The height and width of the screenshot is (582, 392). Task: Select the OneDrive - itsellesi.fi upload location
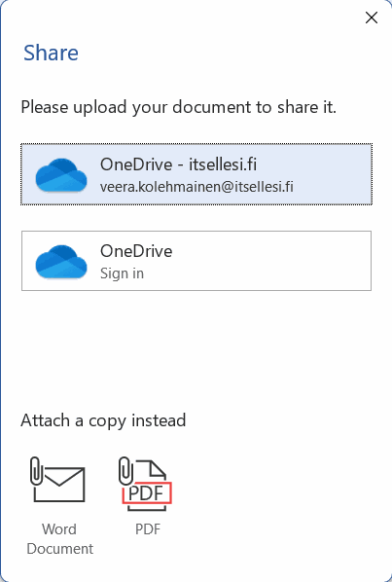pos(196,174)
